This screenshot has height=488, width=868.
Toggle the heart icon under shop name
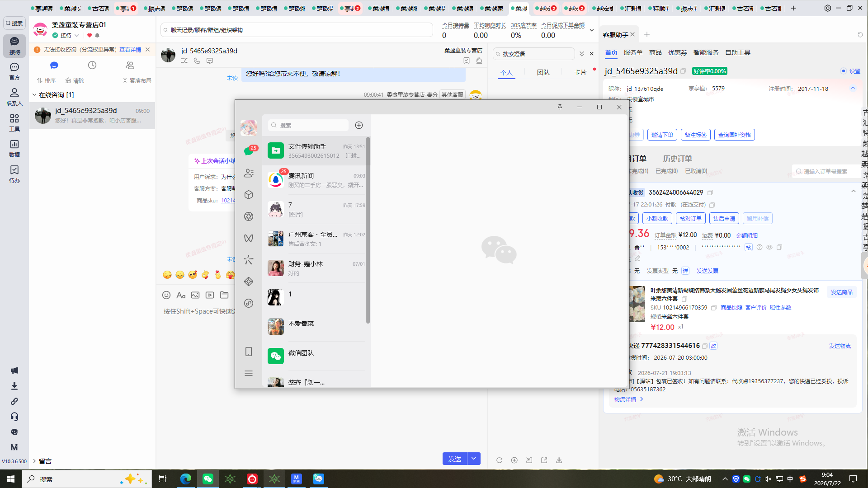point(90,35)
